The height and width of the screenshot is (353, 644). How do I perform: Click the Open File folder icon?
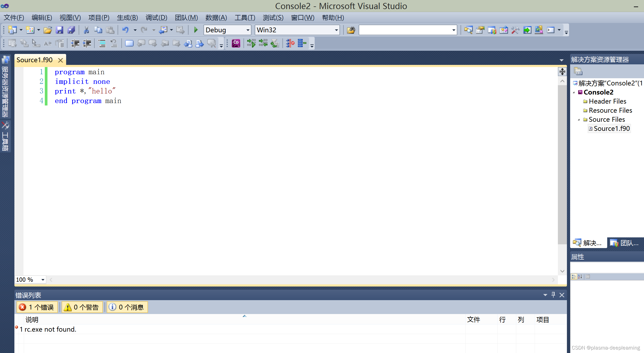(x=47, y=30)
